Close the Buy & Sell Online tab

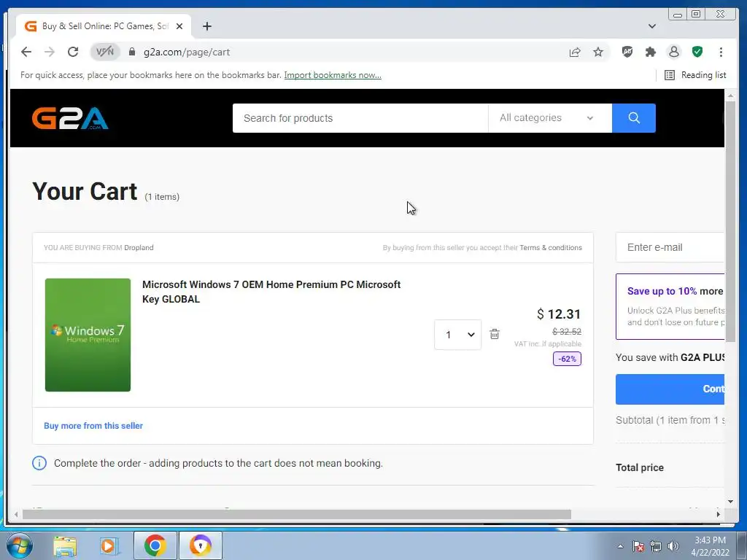point(179,26)
